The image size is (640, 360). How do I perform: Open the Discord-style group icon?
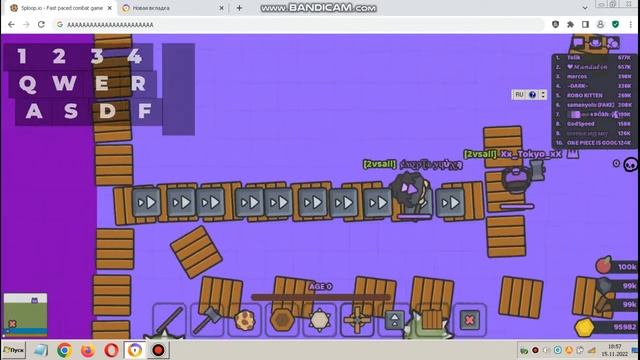(x=613, y=42)
